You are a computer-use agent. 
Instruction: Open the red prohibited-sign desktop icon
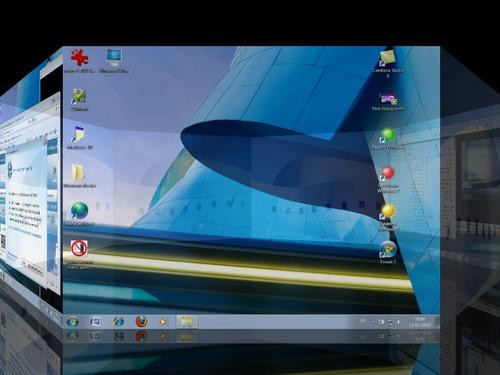tap(79, 248)
